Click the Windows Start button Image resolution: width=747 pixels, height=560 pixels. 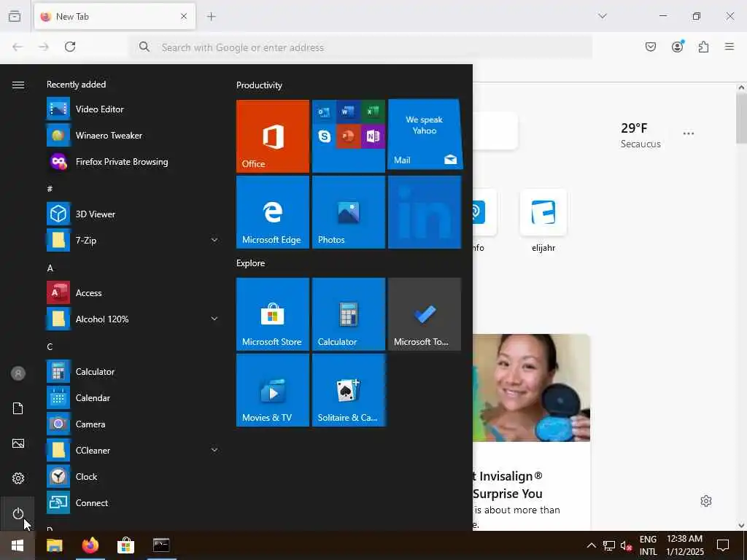point(18,545)
